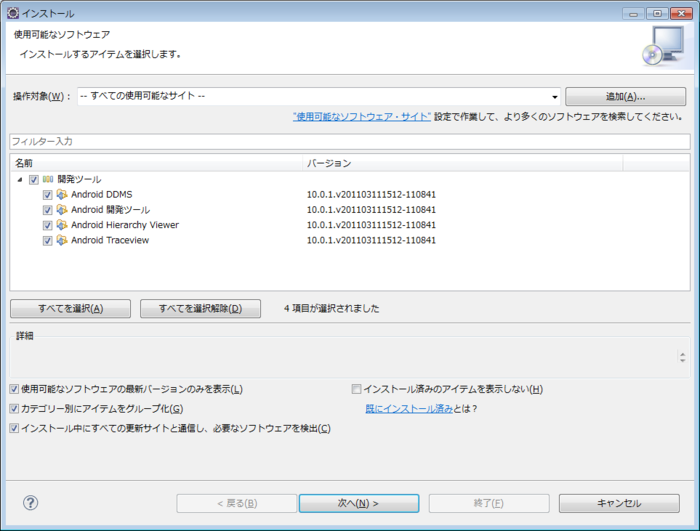Uncheck the Android Hierarchy Viewer checkbox
The height and width of the screenshot is (531, 700).
tap(47, 226)
